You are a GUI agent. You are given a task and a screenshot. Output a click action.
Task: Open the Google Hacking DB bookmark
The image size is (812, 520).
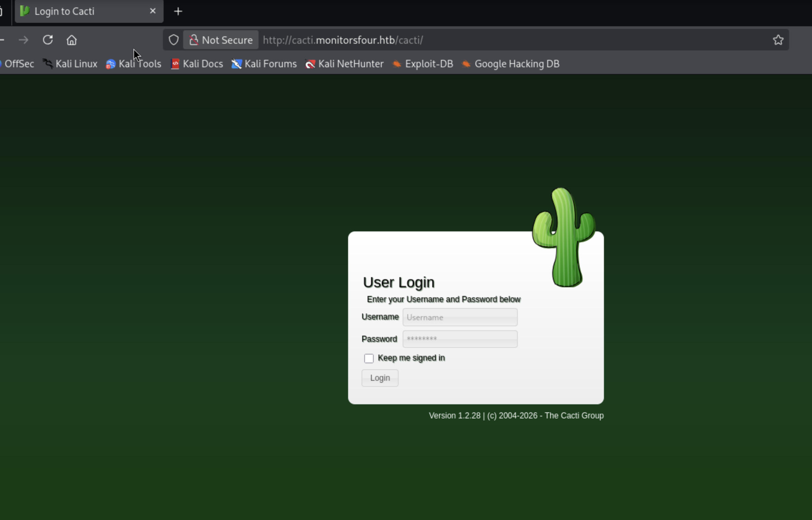click(x=511, y=64)
